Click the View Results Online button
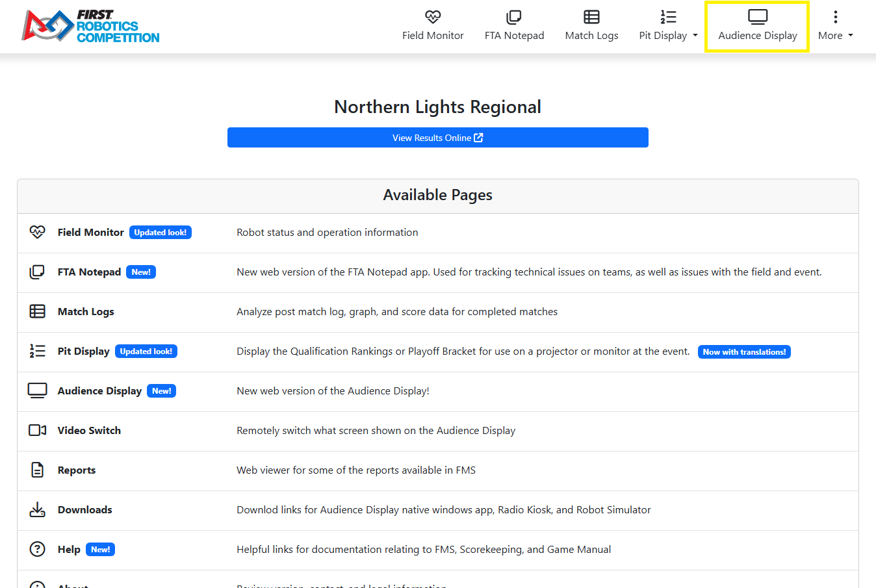Viewport: 876px width, 588px height. tap(438, 138)
